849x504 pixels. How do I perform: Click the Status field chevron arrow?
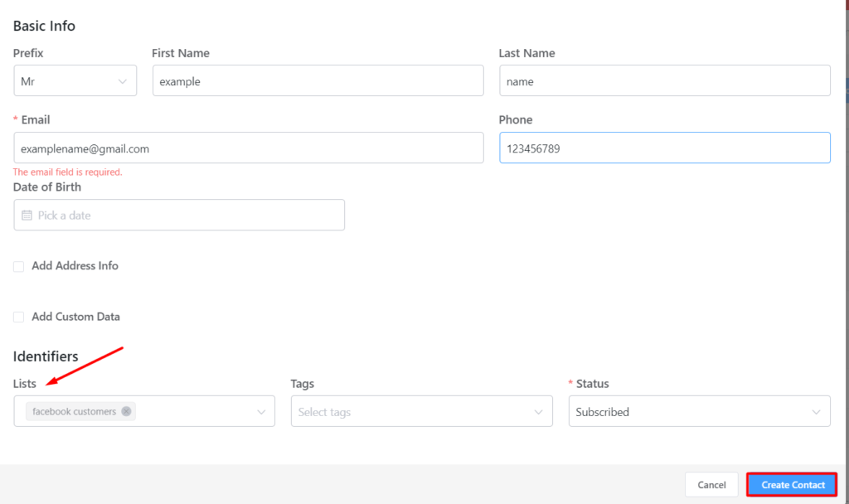pyautogui.click(x=816, y=412)
